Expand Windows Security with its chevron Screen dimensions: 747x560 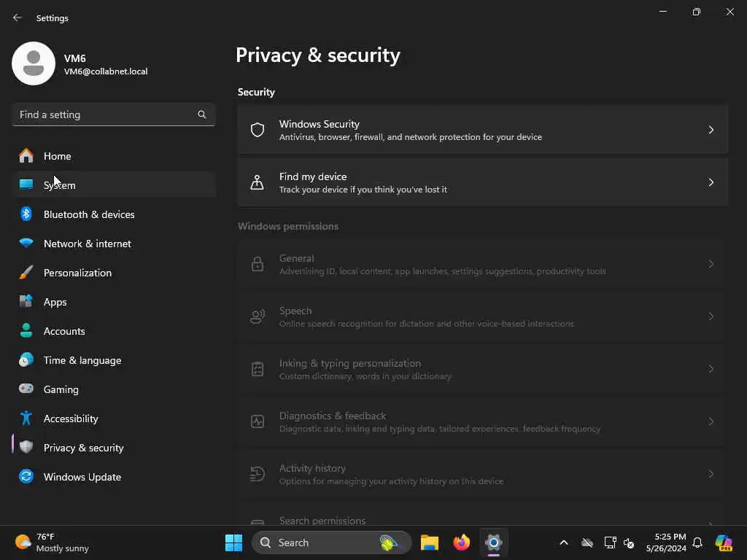[711, 130]
